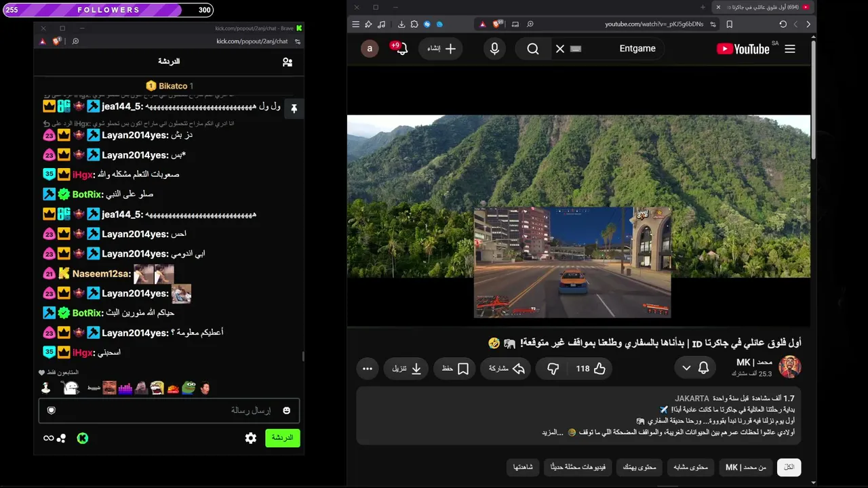Open Brave Rewards triangle in the YouTube window
Image resolution: width=868 pixels, height=488 pixels.
pos(483,24)
